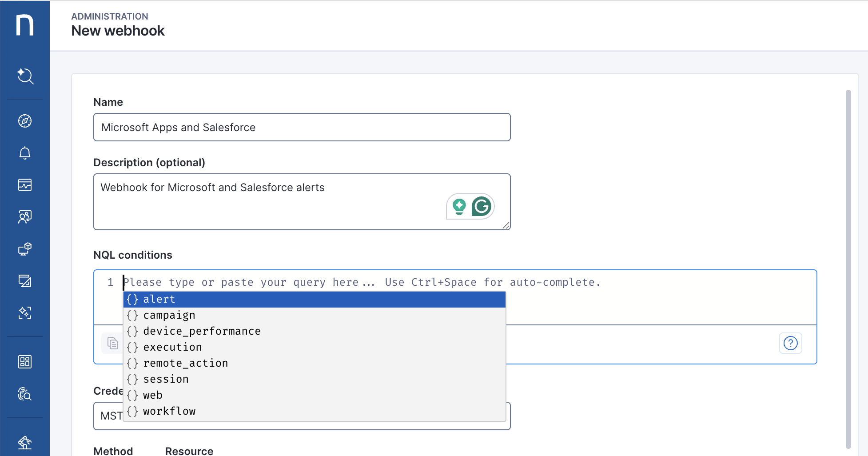The width and height of the screenshot is (868, 456).
Task: Open the device cube icon in sidebar
Action: click(25, 249)
